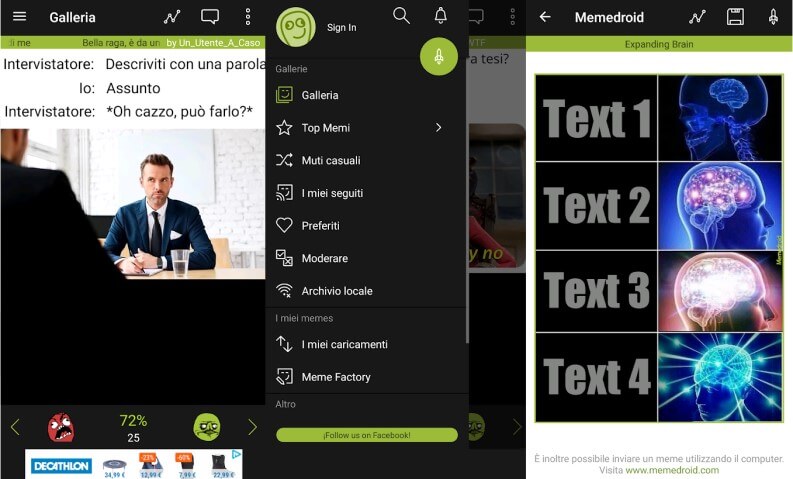Tap the job interview meme image

(133, 204)
